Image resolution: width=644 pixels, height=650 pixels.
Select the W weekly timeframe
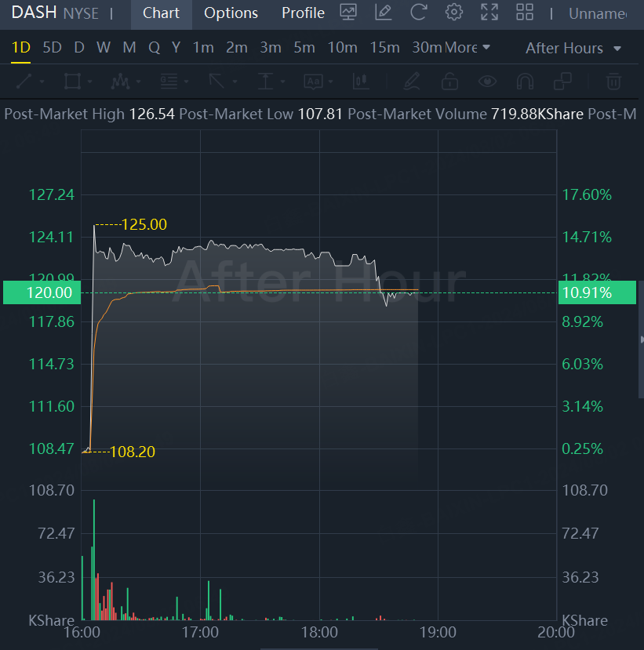[x=104, y=48]
